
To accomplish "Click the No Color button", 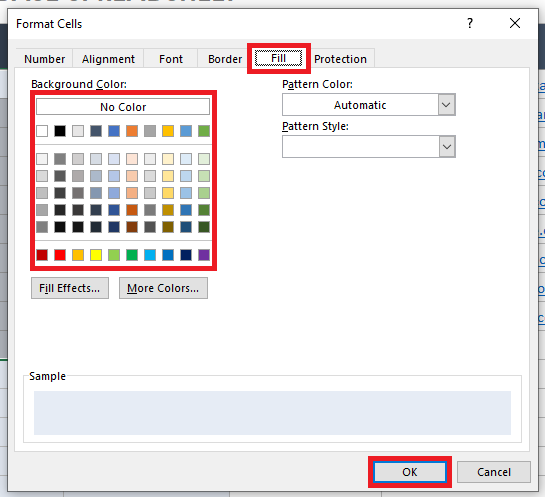I will click(123, 107).
